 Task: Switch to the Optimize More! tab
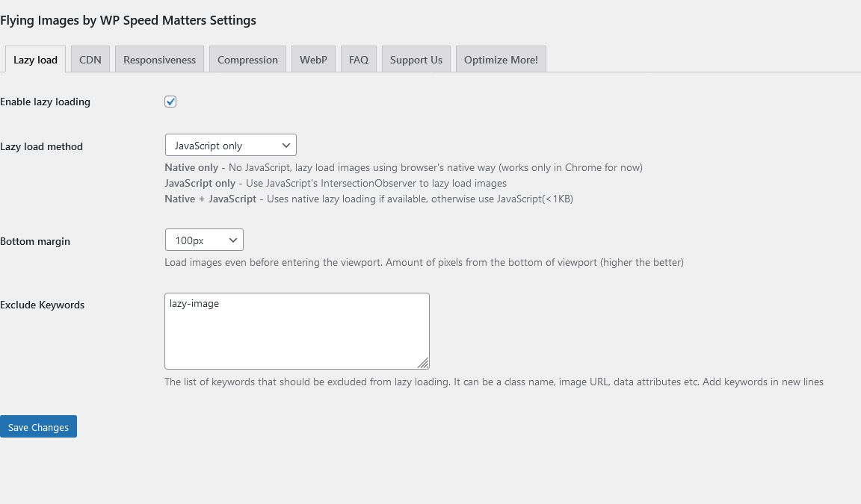click(501, 59)
